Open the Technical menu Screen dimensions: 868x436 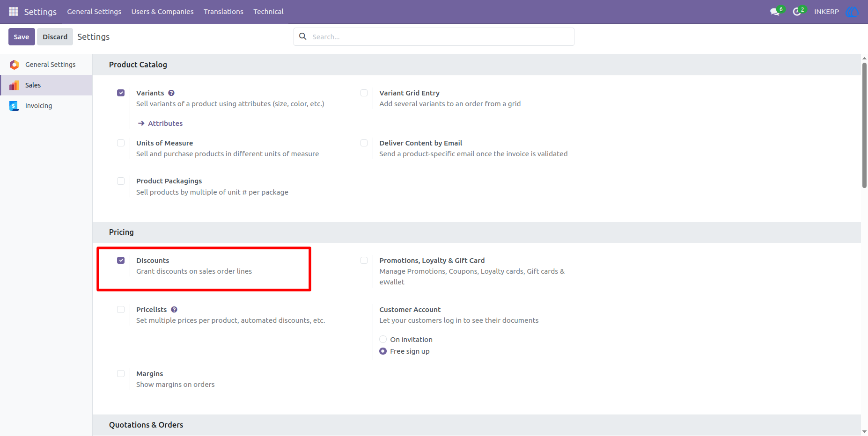[268, 12]
